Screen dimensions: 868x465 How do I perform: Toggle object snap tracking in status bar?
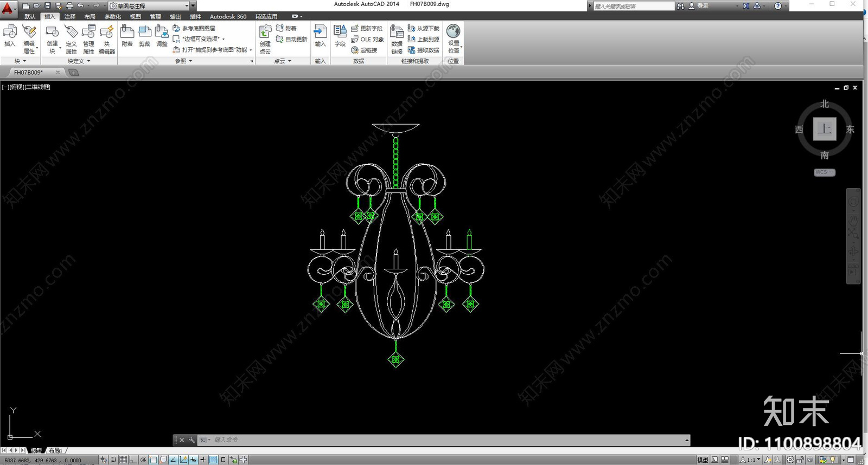173,460
